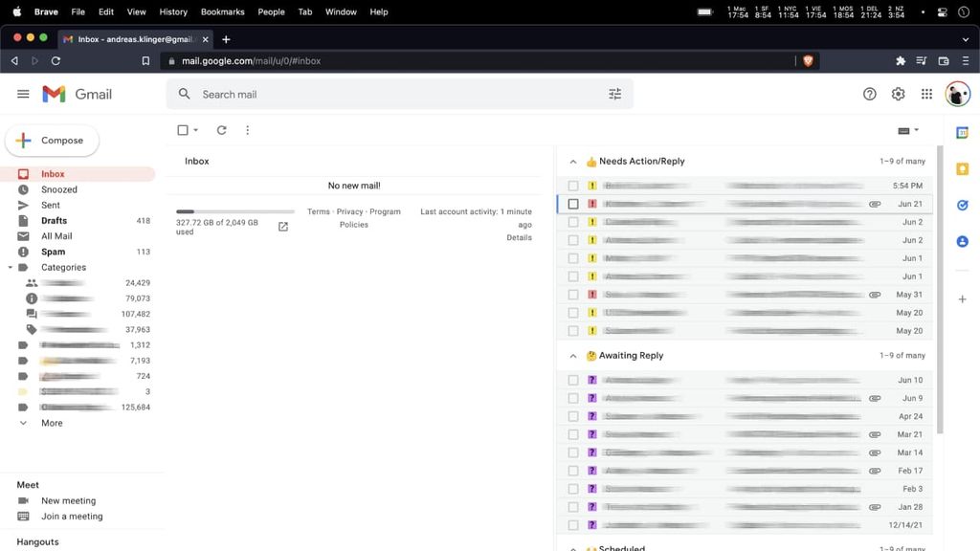This screenshot has height=551, width=980.
Task: Refresh the inbox
Action: click(x=220, y=129)
